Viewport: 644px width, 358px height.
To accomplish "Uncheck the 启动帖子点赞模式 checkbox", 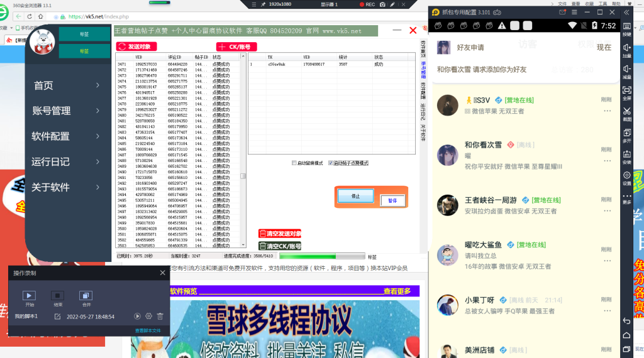I will pyautogui.click(x=331, y=163).
